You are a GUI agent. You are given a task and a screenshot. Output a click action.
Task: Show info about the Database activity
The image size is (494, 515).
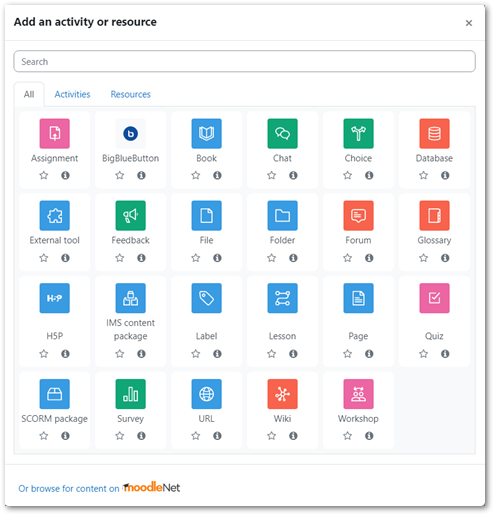coord(445,175)
